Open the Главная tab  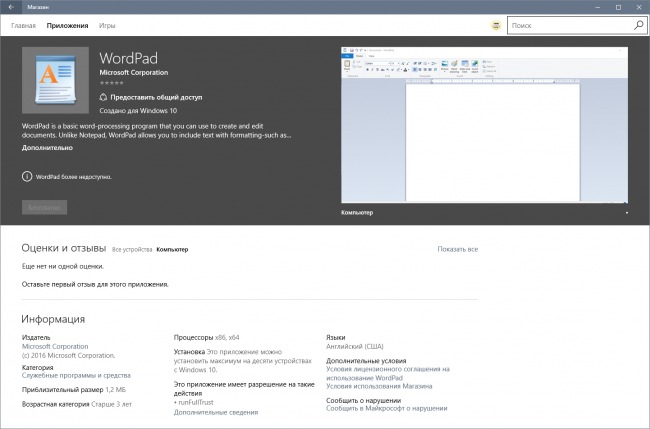(x=23, y=26)
